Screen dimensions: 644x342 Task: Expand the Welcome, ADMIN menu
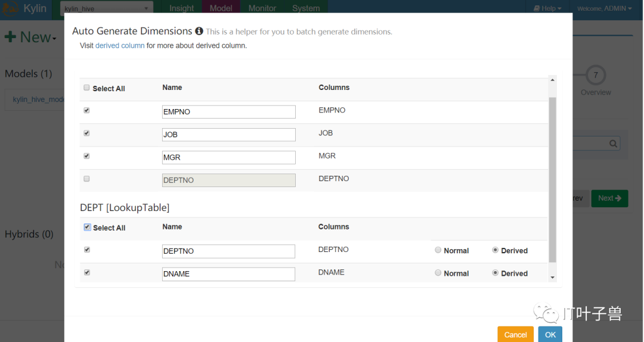(604, 8)
